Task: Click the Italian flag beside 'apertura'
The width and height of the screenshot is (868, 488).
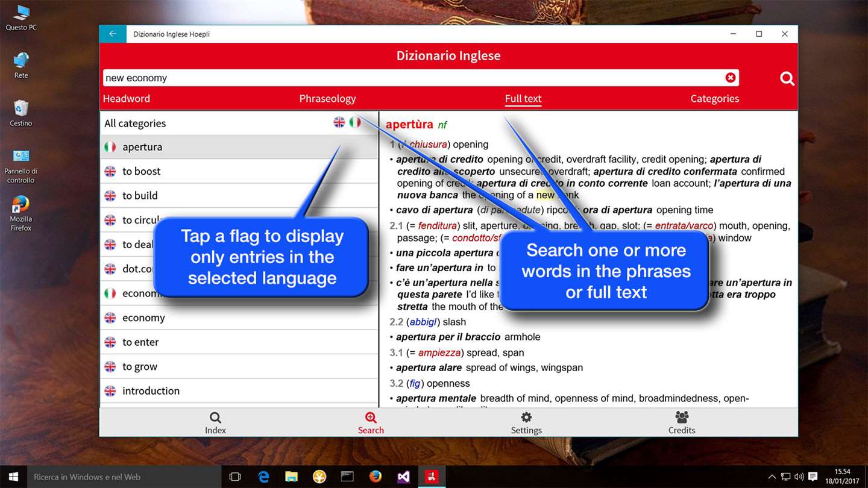Action: 110,147
